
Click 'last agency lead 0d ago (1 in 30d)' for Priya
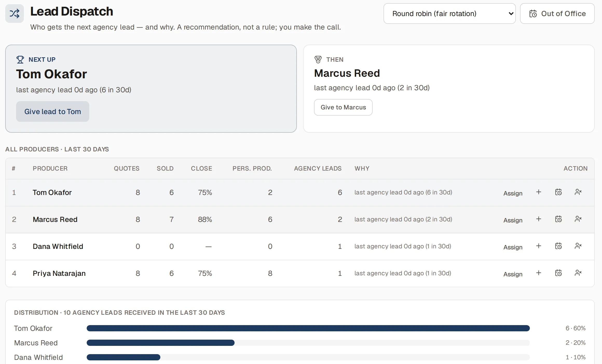click(403, 273)
